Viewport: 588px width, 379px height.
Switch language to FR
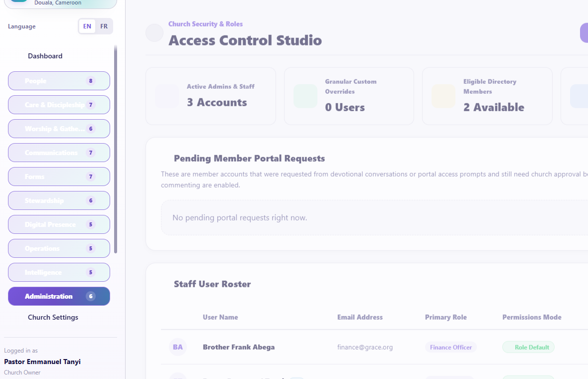coord(104,26)
